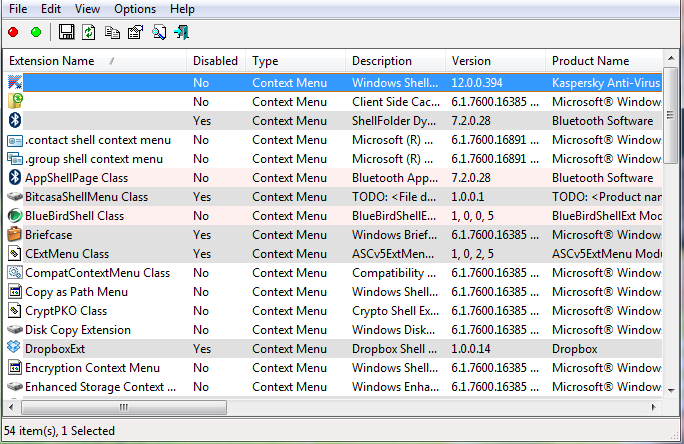Select the CompatContextMenu Class name
This screenshot has height=444, width=684.
(98, 273)
